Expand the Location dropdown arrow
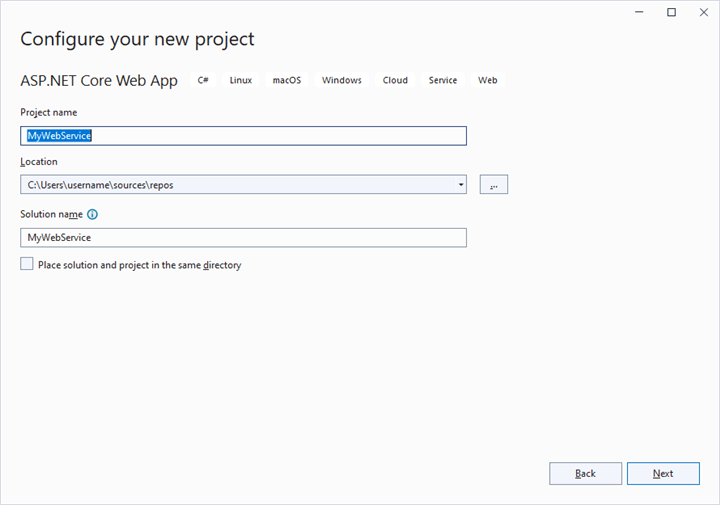 click(x=461, y=185)
